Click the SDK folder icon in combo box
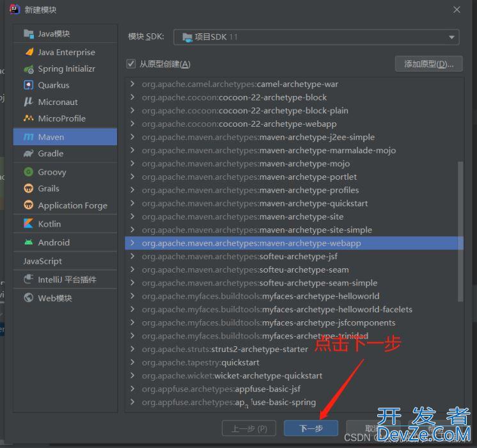The width and height of the screenshot is (477, 448). (x=187, y=37)
